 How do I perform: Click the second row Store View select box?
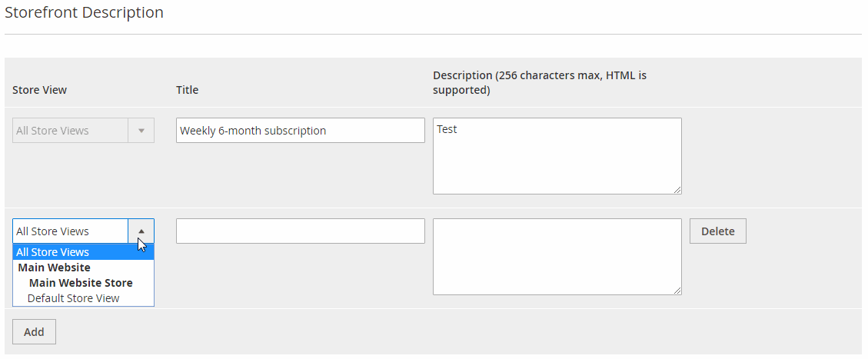click(70, 231)
